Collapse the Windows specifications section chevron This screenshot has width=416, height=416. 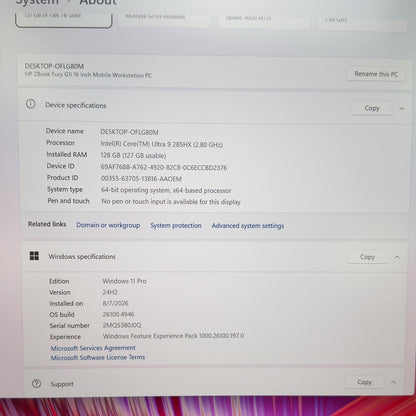click(x=397, y=257)
